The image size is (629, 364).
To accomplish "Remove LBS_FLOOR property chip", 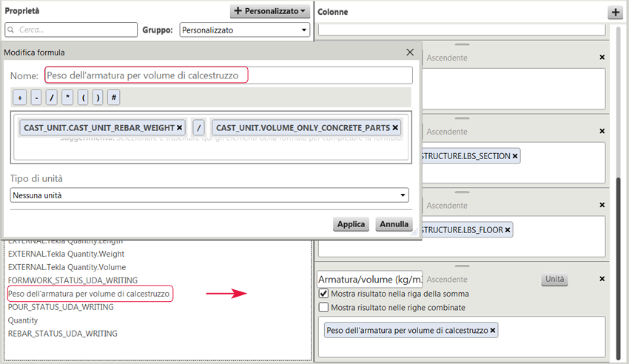I will coord(508,229).
